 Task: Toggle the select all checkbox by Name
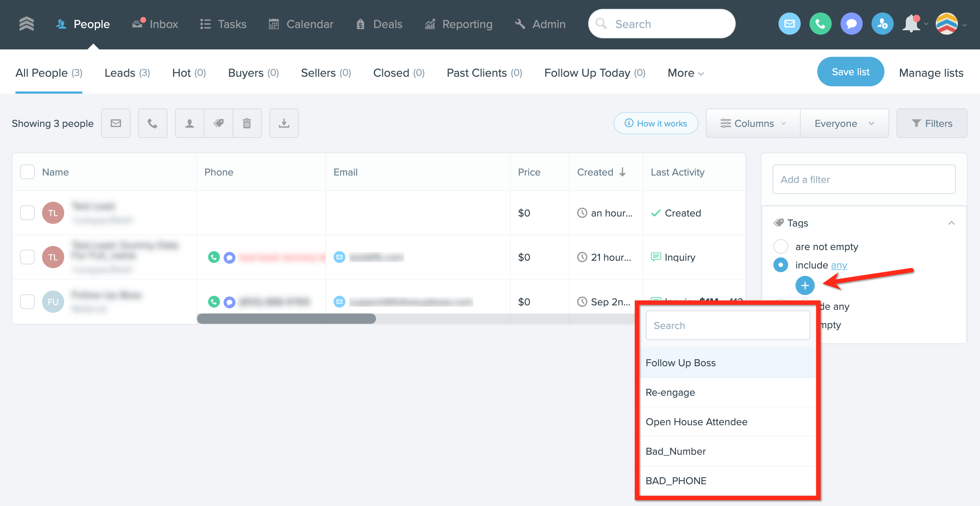coord(27,172)
